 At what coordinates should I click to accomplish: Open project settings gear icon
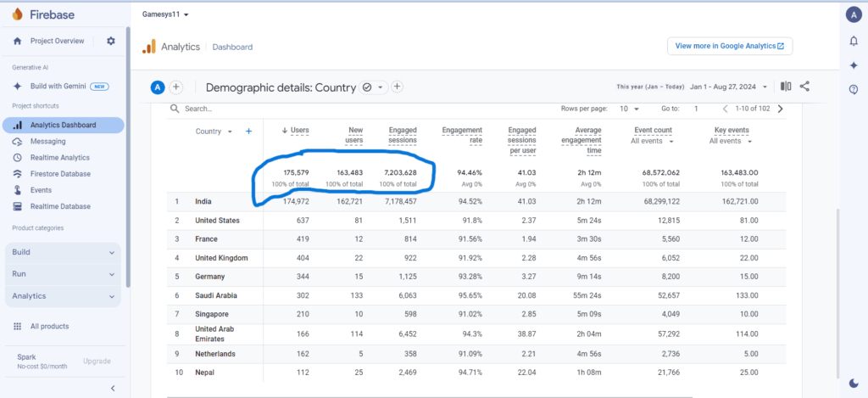pyautogui.click(x=111, y=41)
